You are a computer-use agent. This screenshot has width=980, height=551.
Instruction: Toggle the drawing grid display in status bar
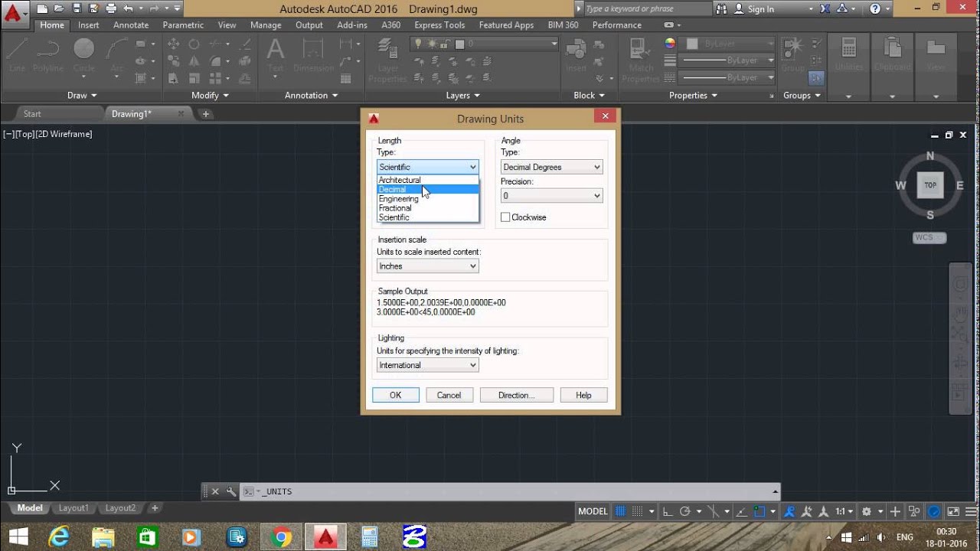(620, 511)
